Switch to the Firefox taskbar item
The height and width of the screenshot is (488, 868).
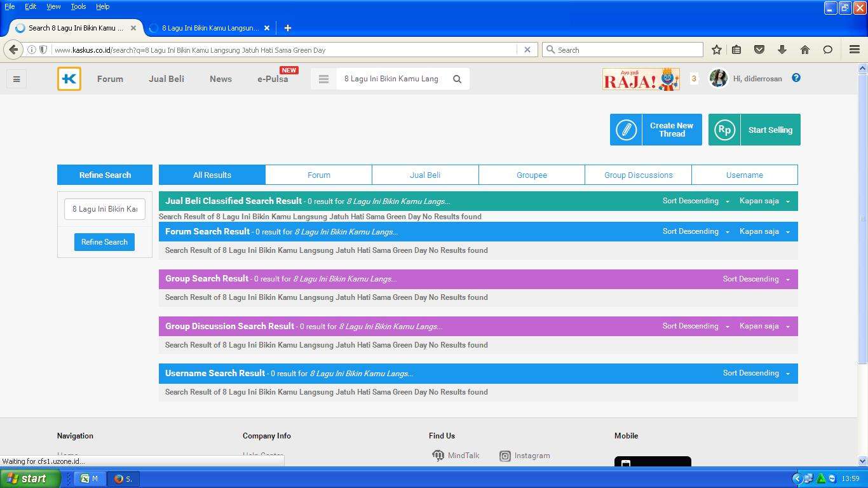(x=123, y=479)
